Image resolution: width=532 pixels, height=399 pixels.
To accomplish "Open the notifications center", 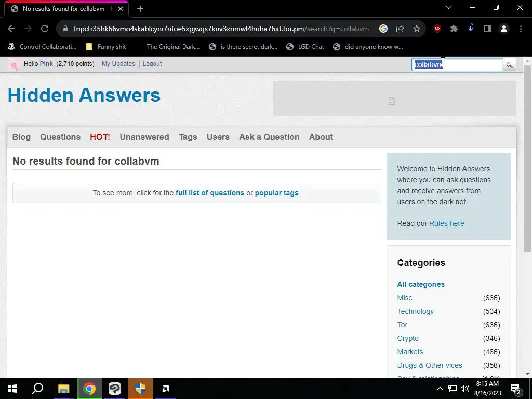I will (x=516, y=389).
